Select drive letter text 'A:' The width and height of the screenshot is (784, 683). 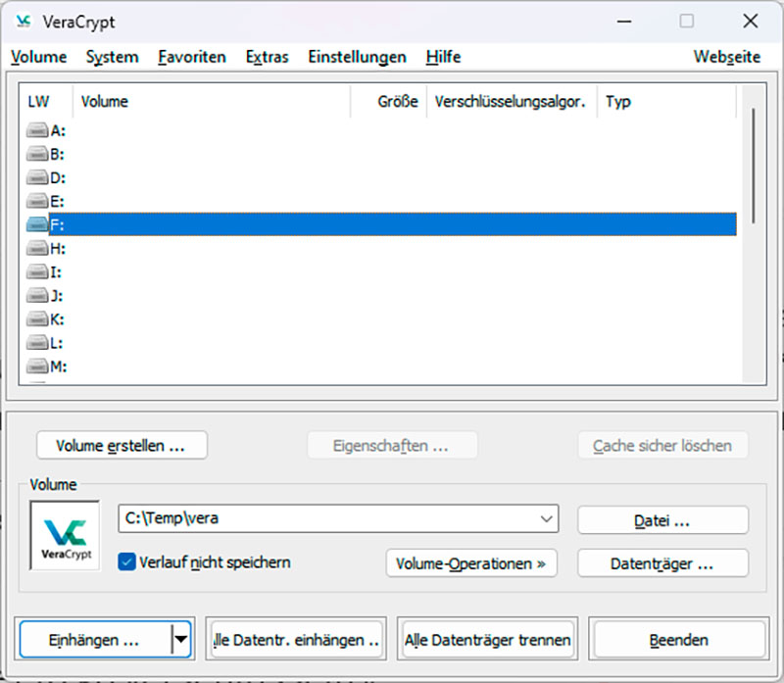tap(58, 130)
